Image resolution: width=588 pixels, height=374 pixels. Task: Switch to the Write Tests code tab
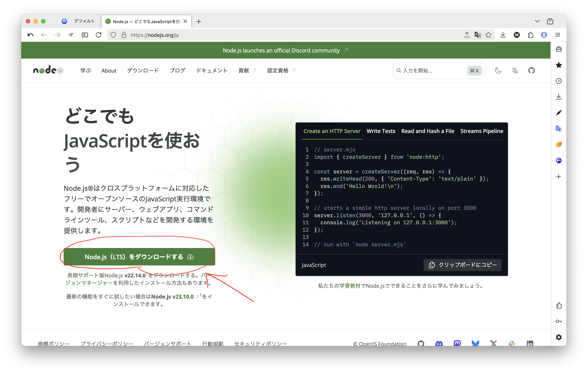pyautogui.click(x=381, y=131)
